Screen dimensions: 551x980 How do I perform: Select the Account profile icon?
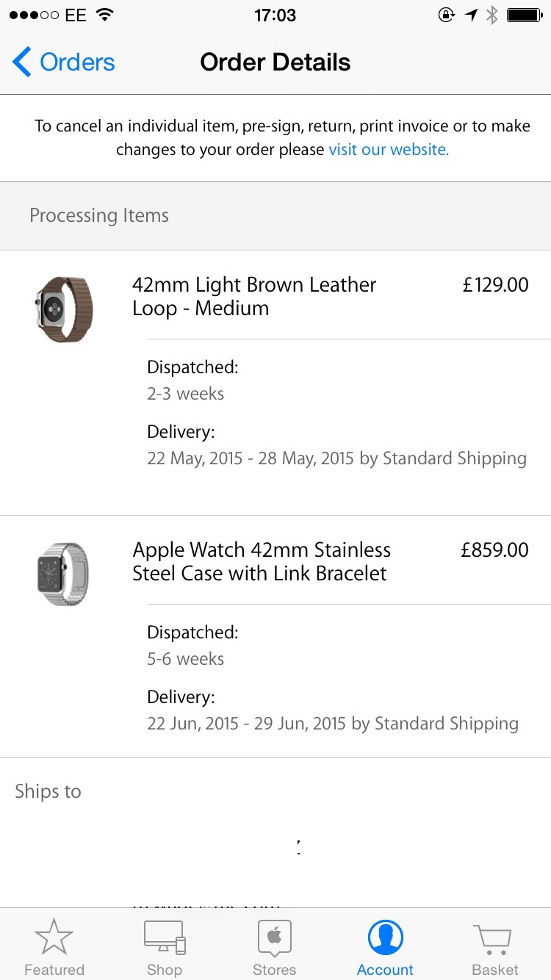[x=385, y=938]
